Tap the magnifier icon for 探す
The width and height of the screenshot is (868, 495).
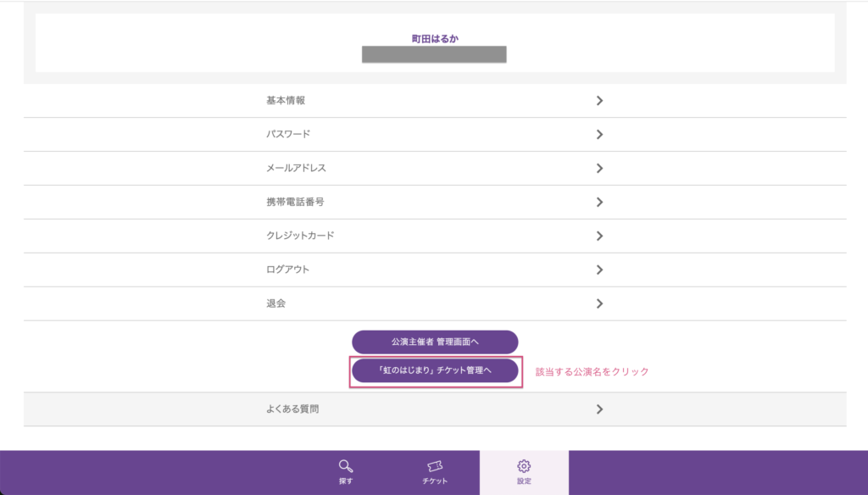(x=345, y=466)
